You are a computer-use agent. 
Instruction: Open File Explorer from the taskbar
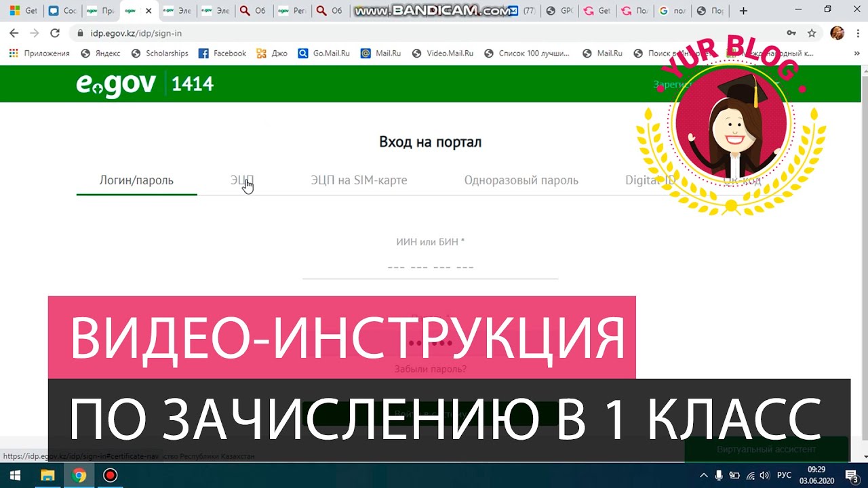tap(47, 475)
